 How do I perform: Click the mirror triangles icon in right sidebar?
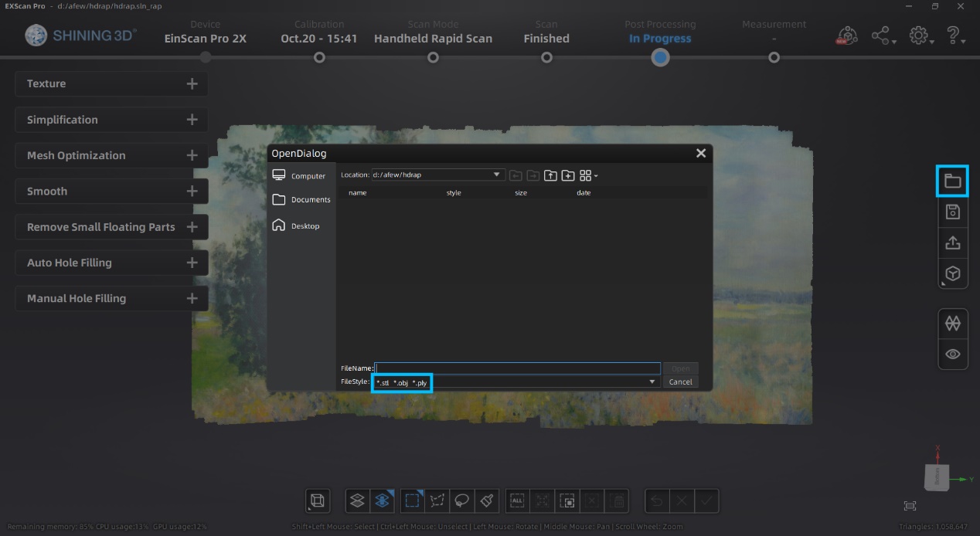(x=952, y=324)
